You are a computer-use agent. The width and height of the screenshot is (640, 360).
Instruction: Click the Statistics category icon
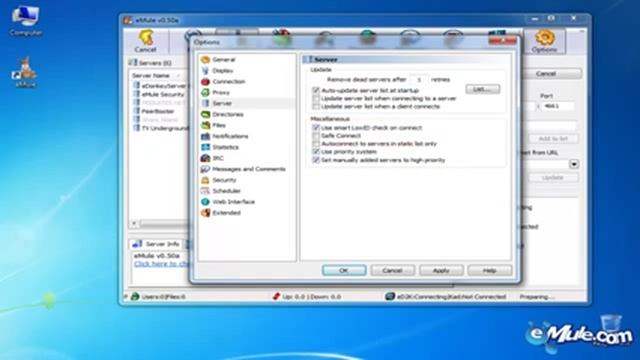click(x=205, y=147)
